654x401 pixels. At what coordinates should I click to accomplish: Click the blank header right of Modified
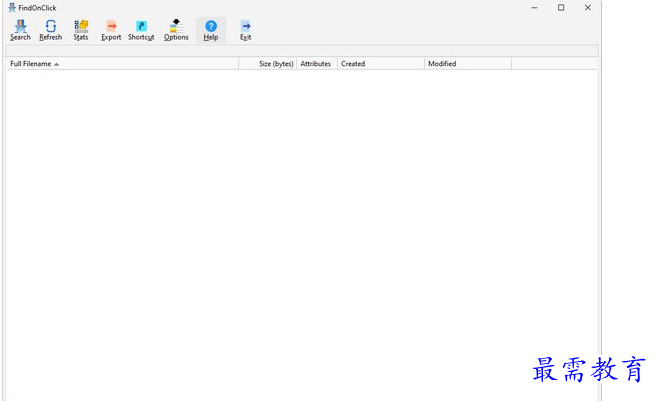pos(553,64)
